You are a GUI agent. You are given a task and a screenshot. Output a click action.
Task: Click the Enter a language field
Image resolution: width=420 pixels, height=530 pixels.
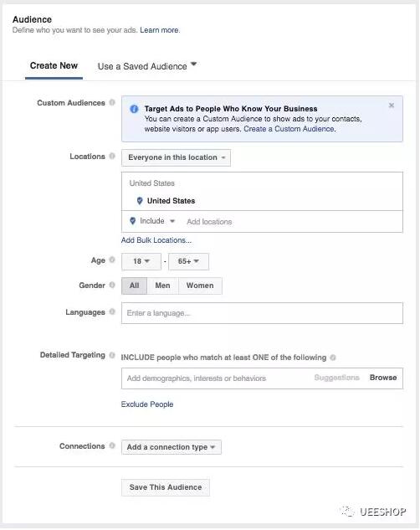pos(262,313)
